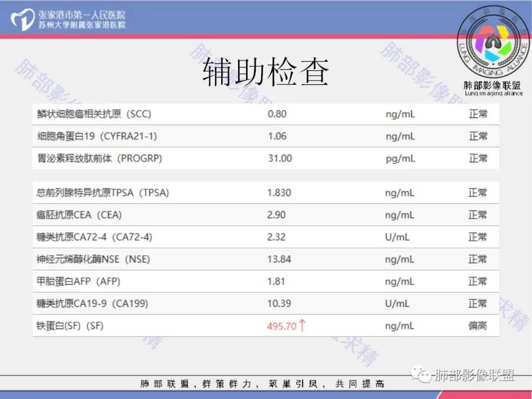Click the 正常 status in NSE row

(x=477, y=259)
